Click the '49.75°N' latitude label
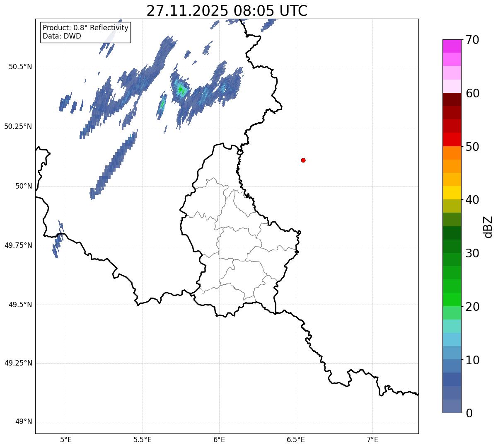 click(x=18, y=245)
